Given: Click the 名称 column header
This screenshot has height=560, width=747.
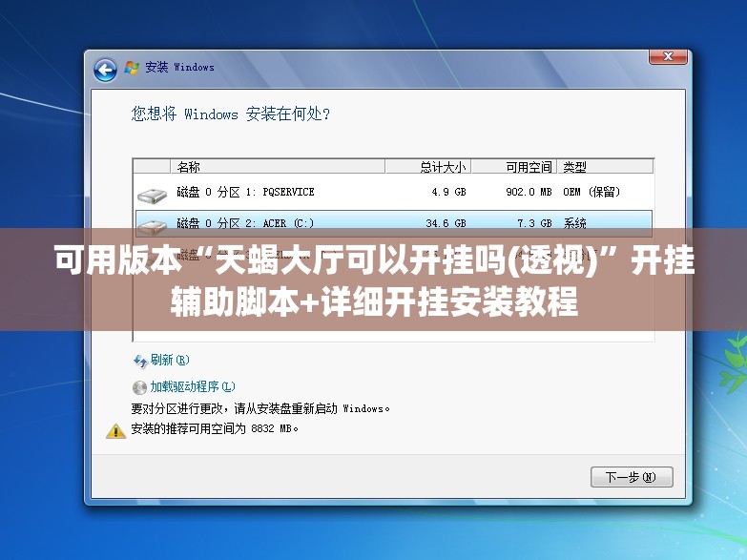Looking at the screenshot, I should (278, 167).
